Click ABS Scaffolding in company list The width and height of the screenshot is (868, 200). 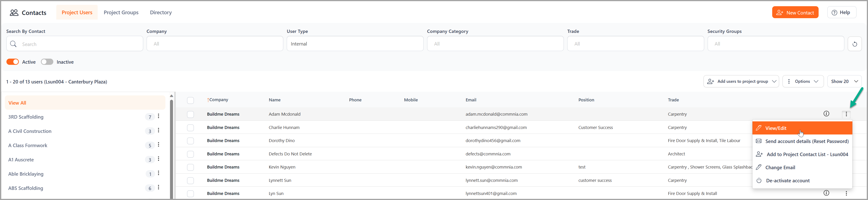[26, 188]
